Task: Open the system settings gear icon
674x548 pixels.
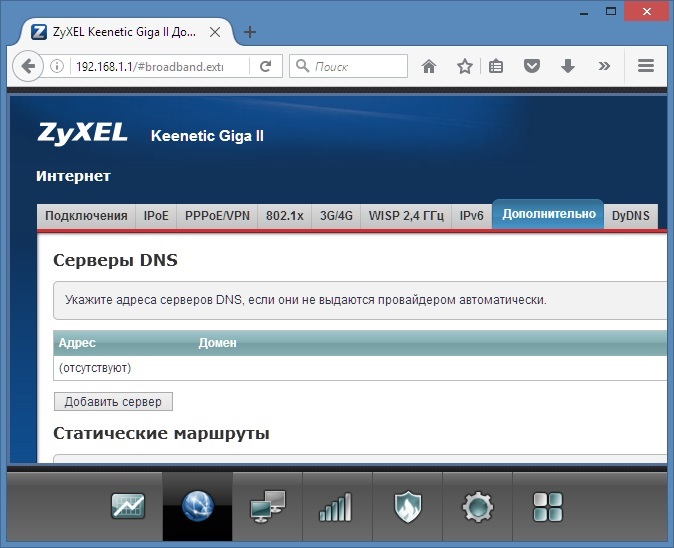Action: (x=478, y=507)
